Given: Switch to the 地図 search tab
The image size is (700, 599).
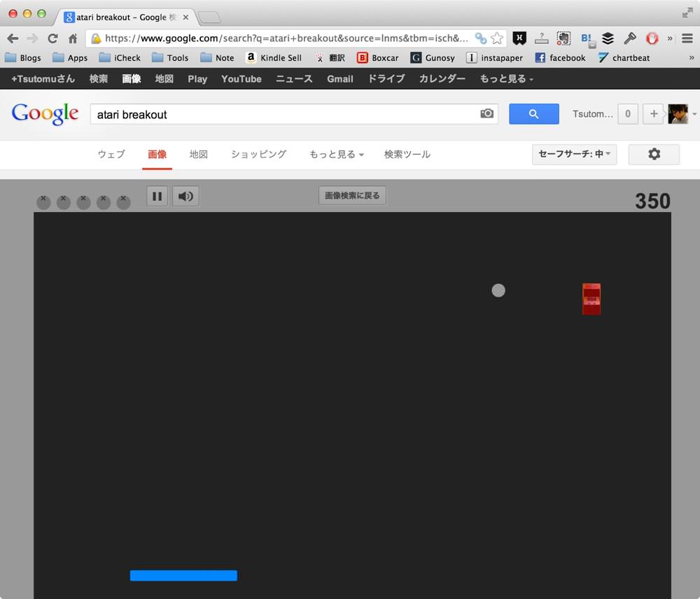Looking at the screenshot, I should point(198,155).
